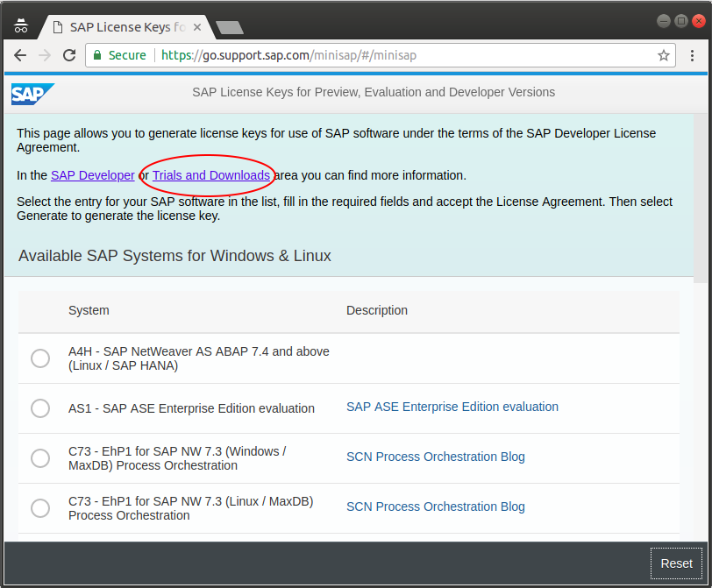
Task: Close the SAP License Keys tab
Action: click(x=197, y=27)
